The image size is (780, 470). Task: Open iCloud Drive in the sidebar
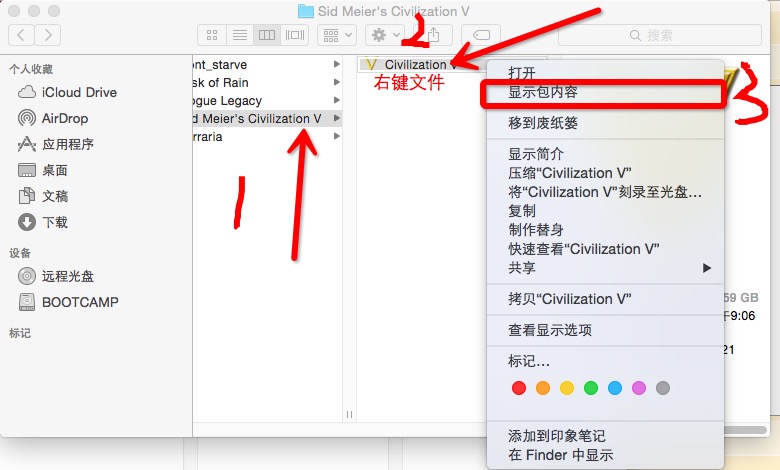(x=67, y=93)
